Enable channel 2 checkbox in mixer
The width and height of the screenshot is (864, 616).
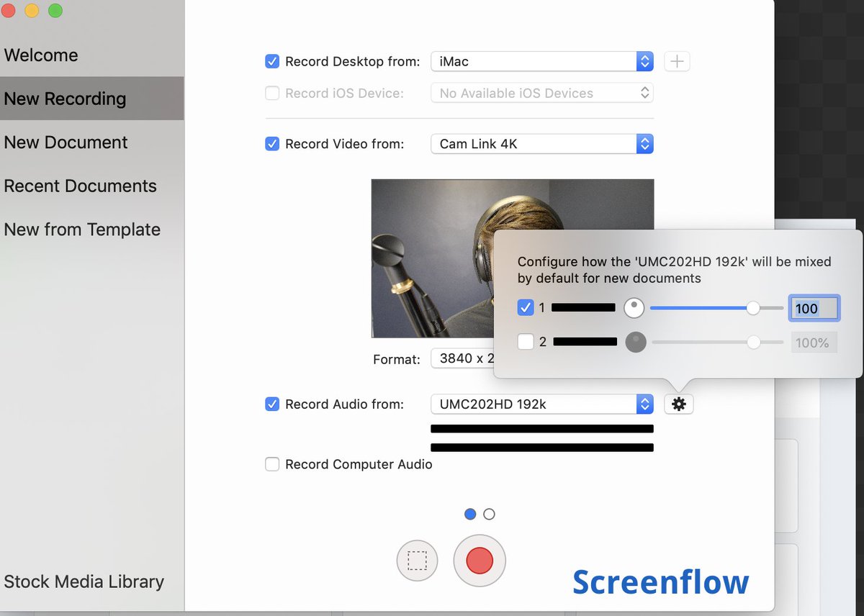click(526, 343)
